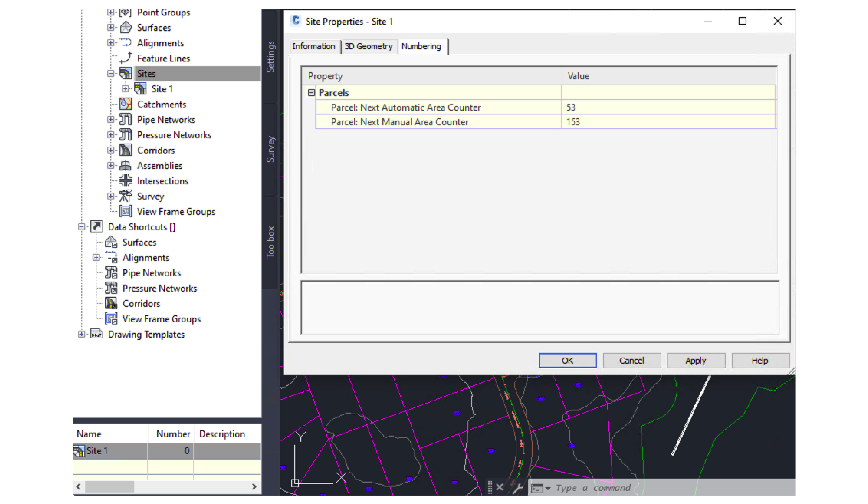Viewport: 868px width, 504px height.
Task: Click the Data Shortcuts icon
Action: click(96, 227)
